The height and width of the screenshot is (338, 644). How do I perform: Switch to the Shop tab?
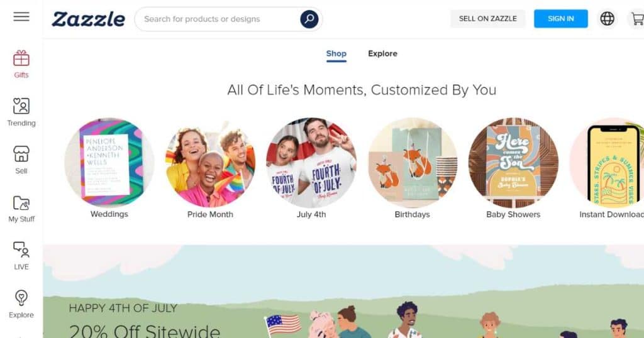pyautogui.click(x=336, y=54)
